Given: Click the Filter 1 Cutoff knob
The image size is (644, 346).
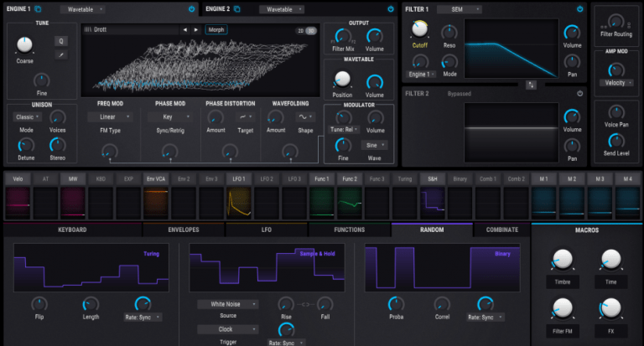Looking at the screenshot, I should 420,29.
